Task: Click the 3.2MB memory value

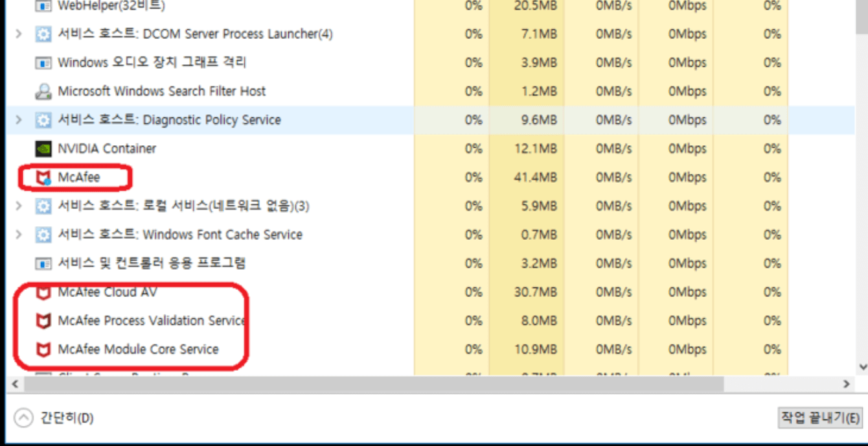Action: click(x=539, y=263)
